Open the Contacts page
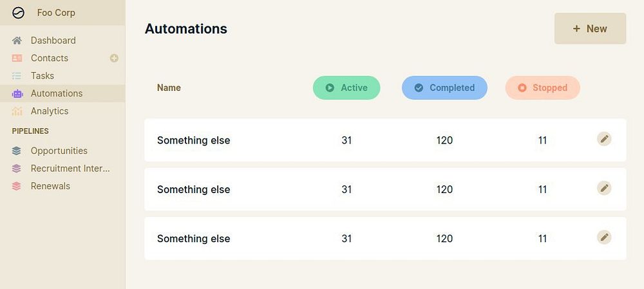 pyautogui.click(x=50, y=58)
